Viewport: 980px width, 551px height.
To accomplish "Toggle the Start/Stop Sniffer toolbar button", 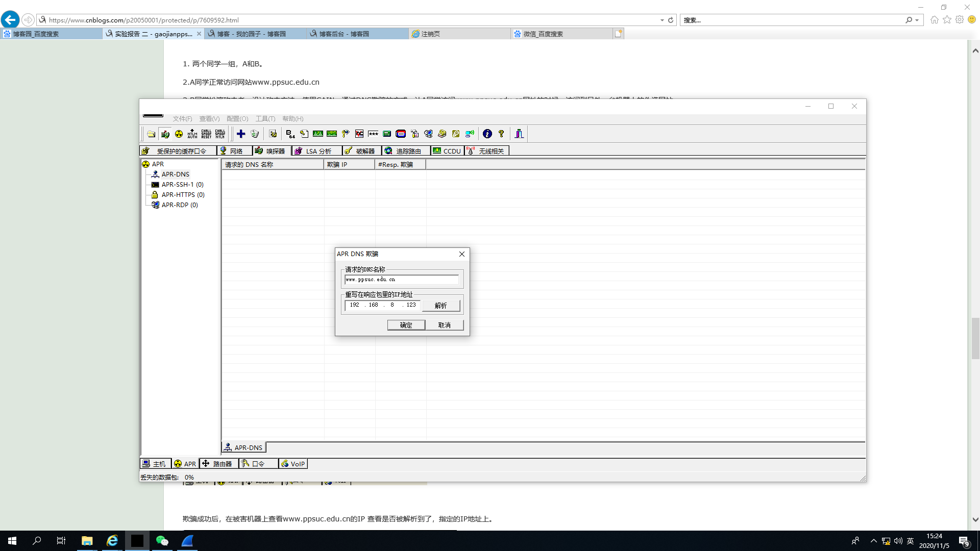I will [x=165, y=134].
